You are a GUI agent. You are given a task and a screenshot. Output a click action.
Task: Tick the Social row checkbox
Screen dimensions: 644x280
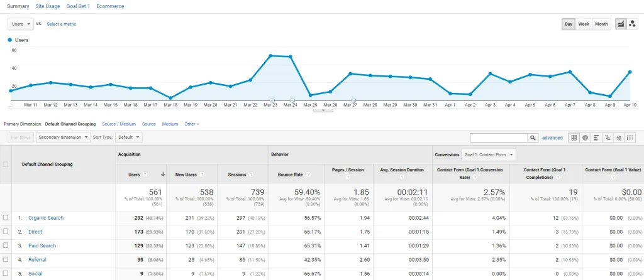pos(6,274)
